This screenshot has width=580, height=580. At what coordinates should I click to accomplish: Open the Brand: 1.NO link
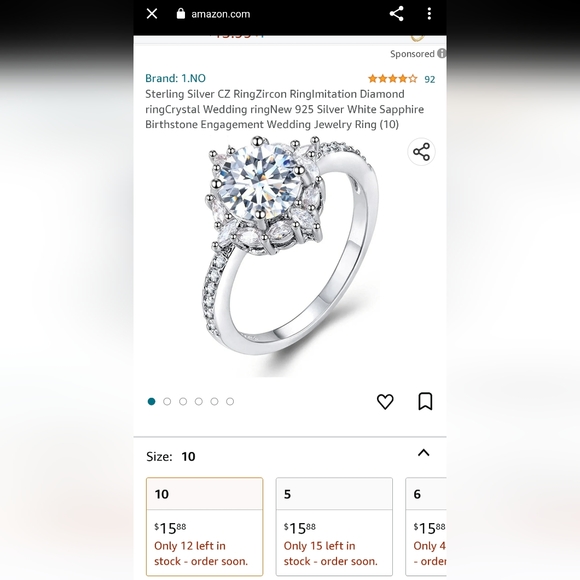pyautogui.click(x=175, y=78)
